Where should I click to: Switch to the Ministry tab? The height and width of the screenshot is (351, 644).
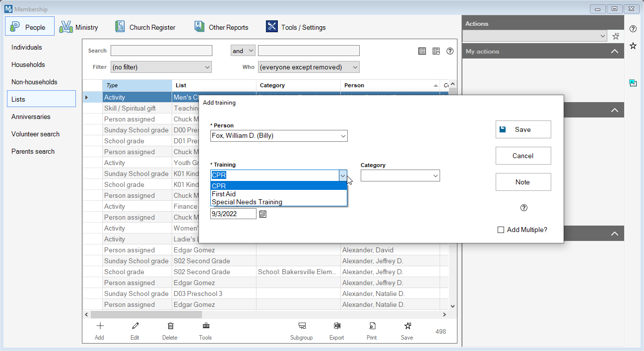coord(79,27)
